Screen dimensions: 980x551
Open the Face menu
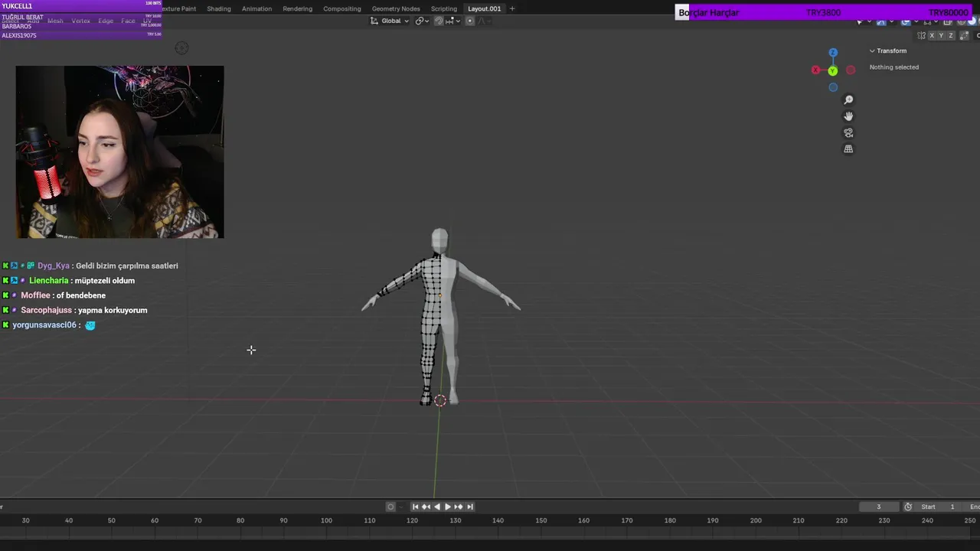click(x=128, y=21)
